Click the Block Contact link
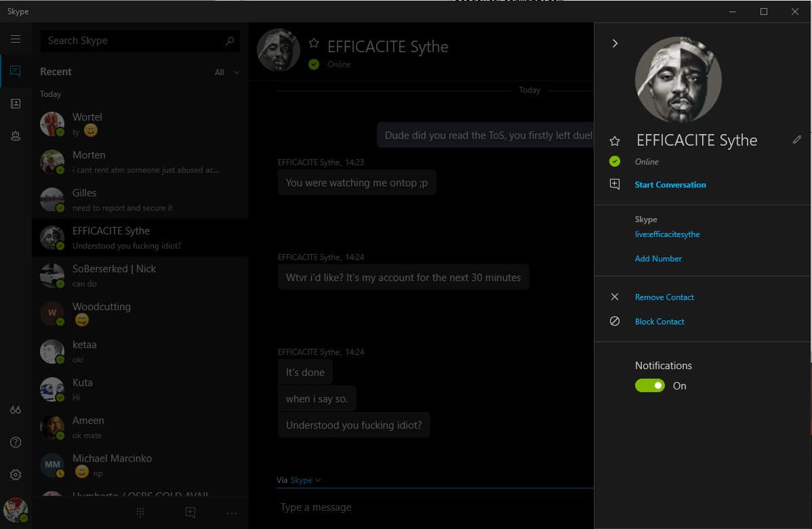The height and width of the screenshot is (529, 812). point(659,322)
